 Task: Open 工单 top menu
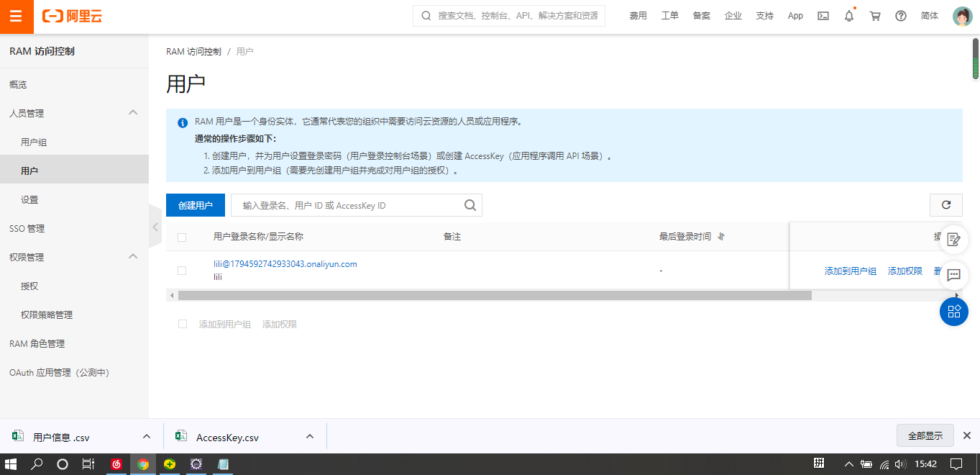coord(670,16)
